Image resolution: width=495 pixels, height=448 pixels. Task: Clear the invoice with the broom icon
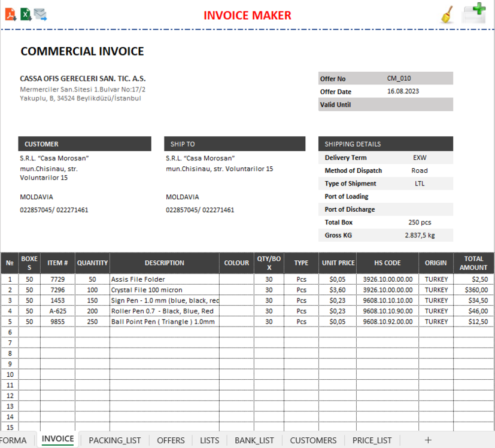[x=447, y=15]
